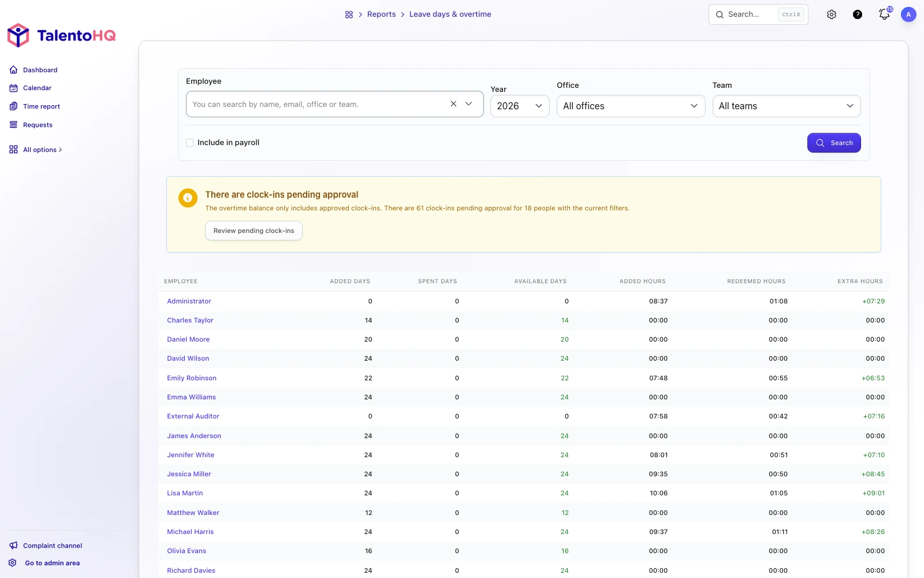Open External Auditor employee link
Viewport: 924px width, 578px height.
pyautogui.click(x=193, y=416)
